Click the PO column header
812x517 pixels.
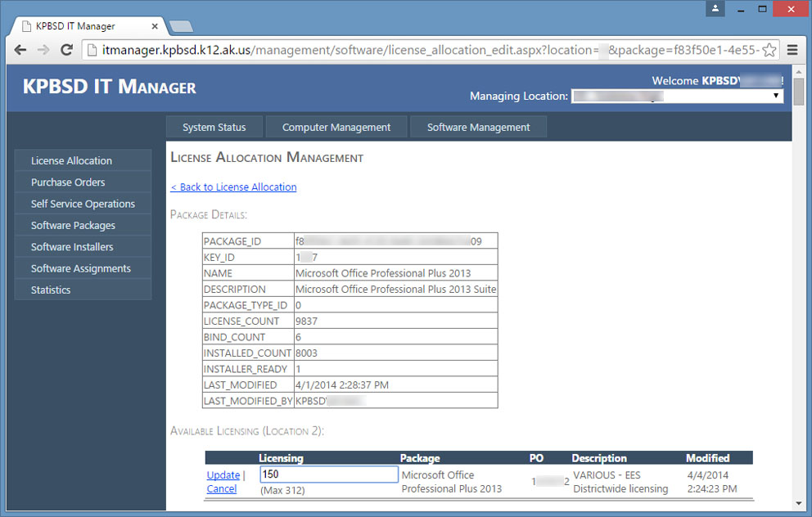(x=536, y=458)
